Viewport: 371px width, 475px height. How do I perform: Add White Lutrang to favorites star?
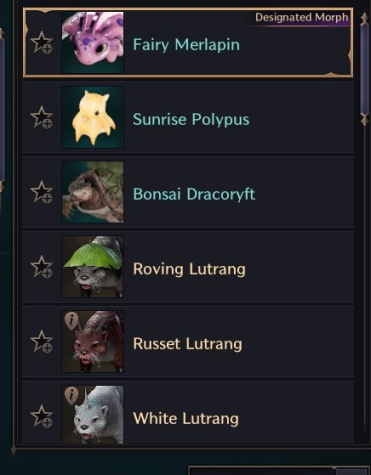42,416
